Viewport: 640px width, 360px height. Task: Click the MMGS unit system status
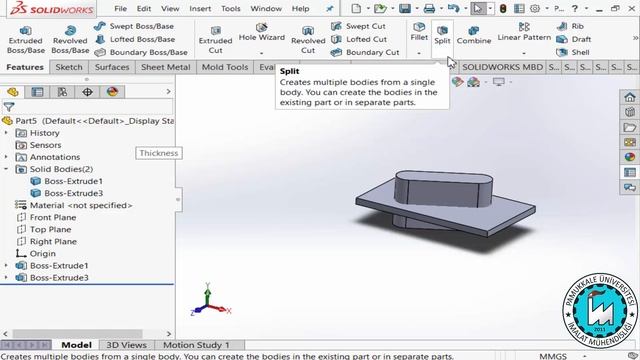pos(553,356)
